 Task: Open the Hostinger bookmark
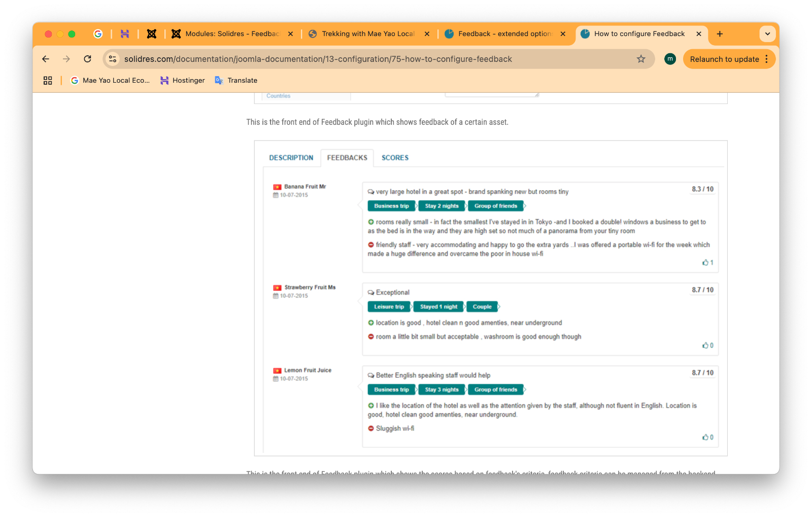(183, 80)
